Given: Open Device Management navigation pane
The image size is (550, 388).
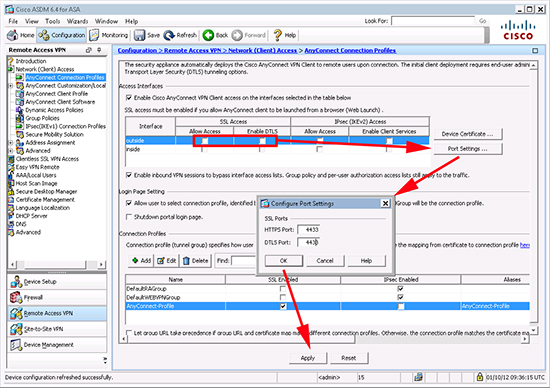Looking at the screenshot, I should point(57,344).
